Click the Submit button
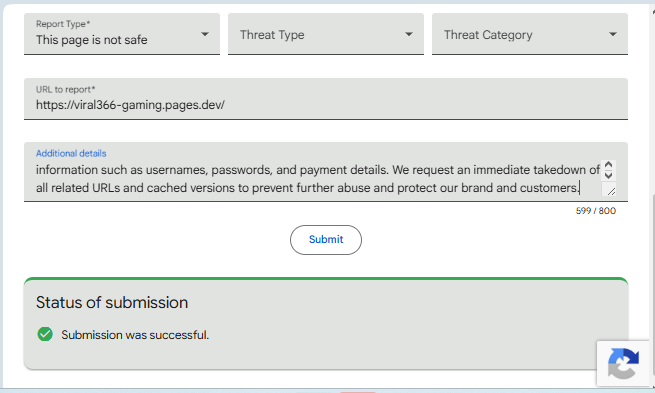The height and width of the screenshot is (393, 655). pyautogui.click(x=326, y=240)
